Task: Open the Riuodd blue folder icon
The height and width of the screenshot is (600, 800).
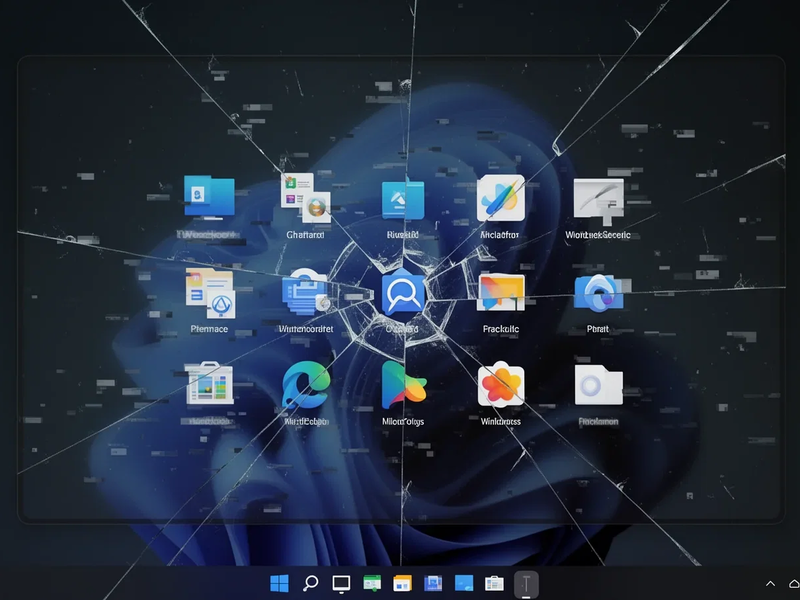Action: click(403, 200)
